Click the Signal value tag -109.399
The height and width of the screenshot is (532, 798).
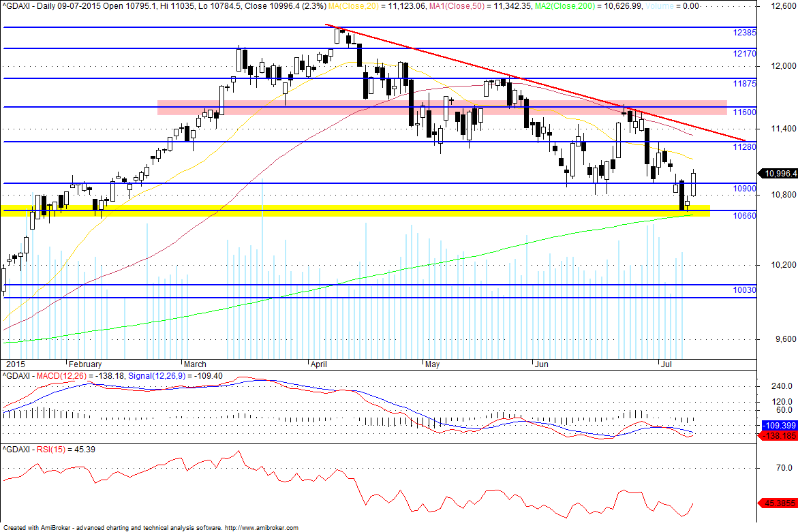click(x=779, y=425)
